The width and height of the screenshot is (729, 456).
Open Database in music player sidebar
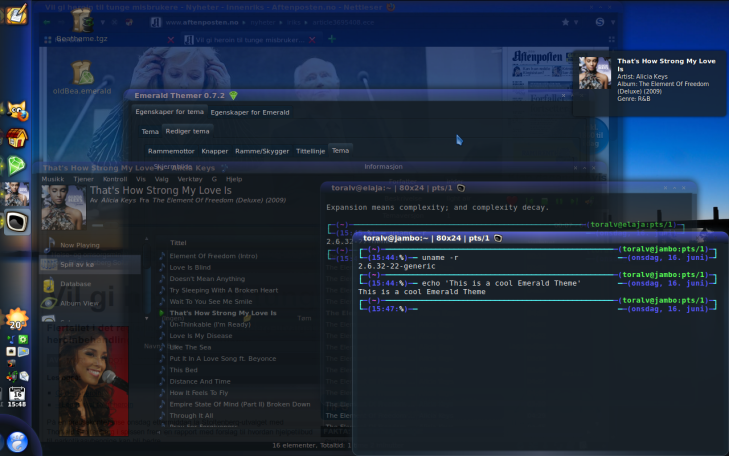75,284
